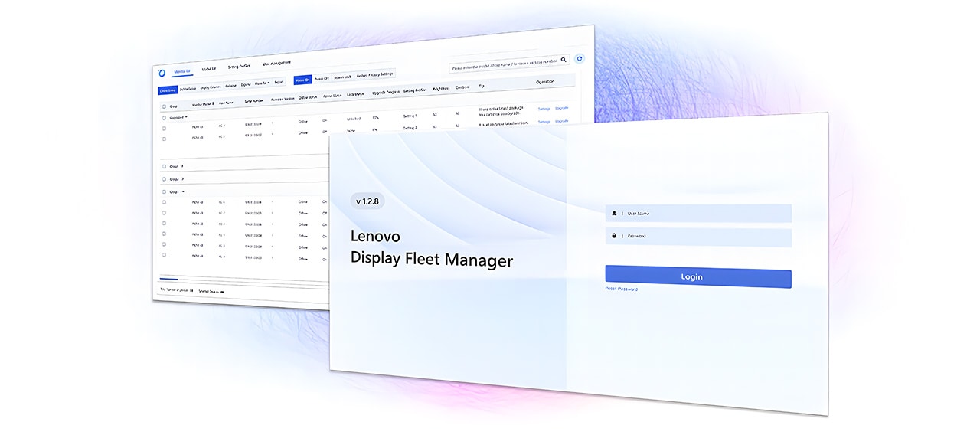Switch to the Setting Profiles tab
This screenshot has height=435, width=980.
tap(239, 67)
